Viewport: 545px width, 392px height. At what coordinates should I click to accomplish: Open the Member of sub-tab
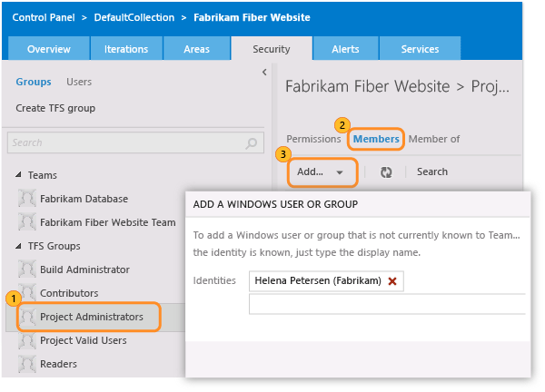click(434, 139)
